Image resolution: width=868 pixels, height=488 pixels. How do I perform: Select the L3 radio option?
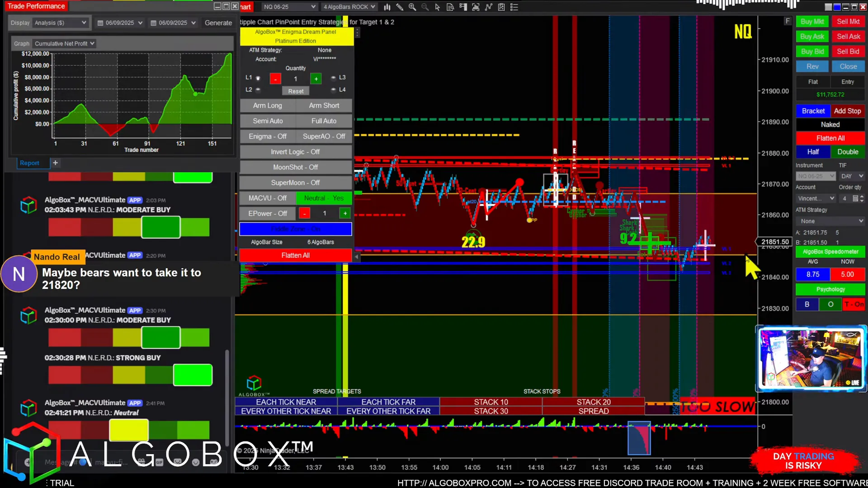coord(333,78)
